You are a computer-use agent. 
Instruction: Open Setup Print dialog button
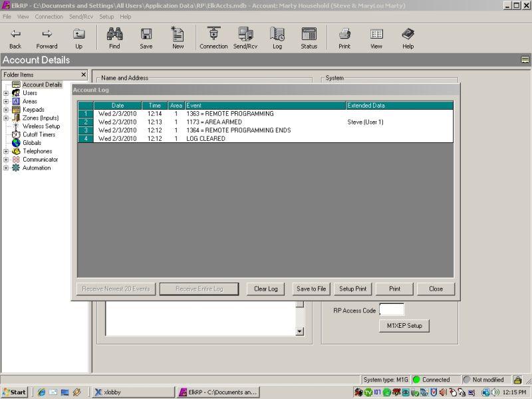click(x=353, y=289)
